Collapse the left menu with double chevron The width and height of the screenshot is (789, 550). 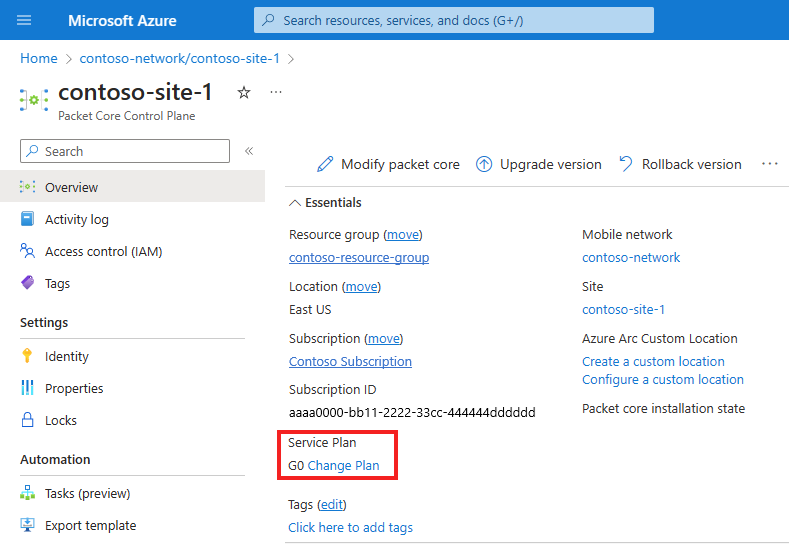point(249,151)
